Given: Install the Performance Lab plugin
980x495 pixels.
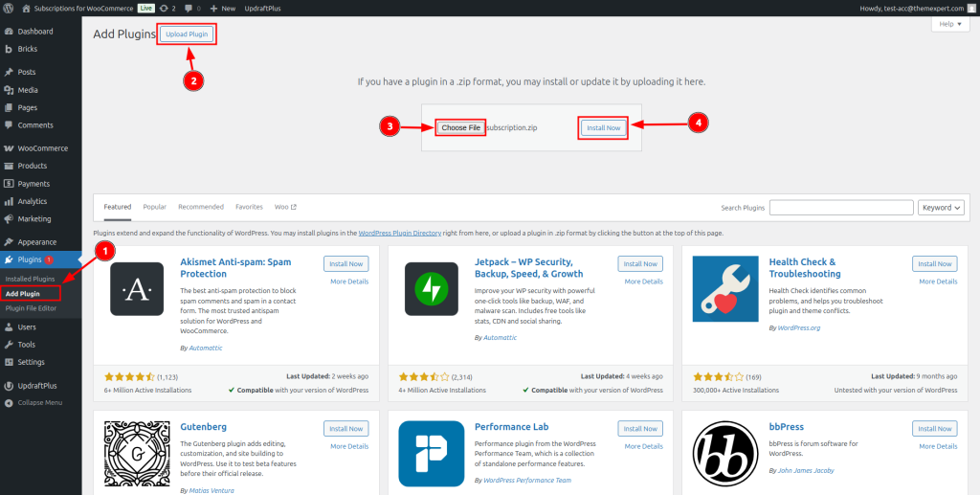Looking at the screenshot, I should (640, 429).
